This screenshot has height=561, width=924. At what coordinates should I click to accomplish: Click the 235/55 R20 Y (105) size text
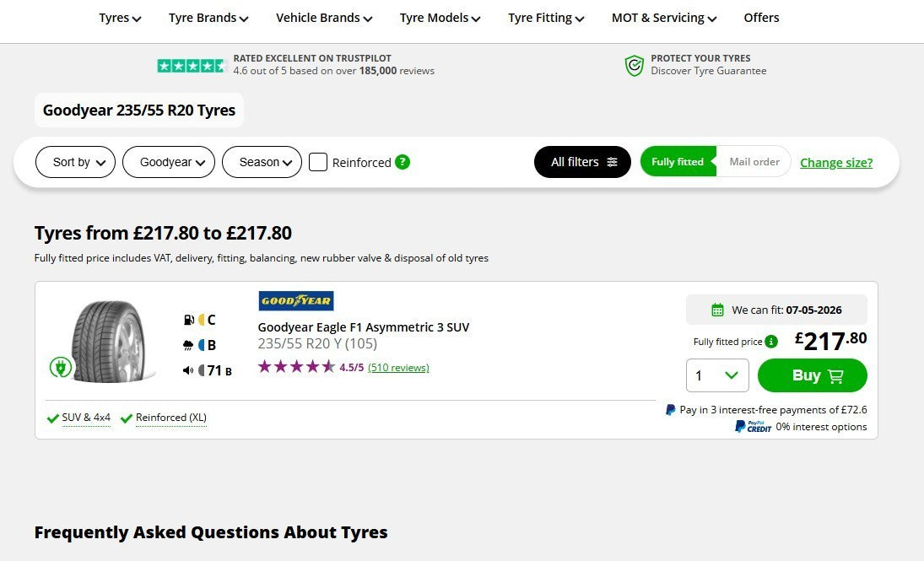click(x=317, y=343)
